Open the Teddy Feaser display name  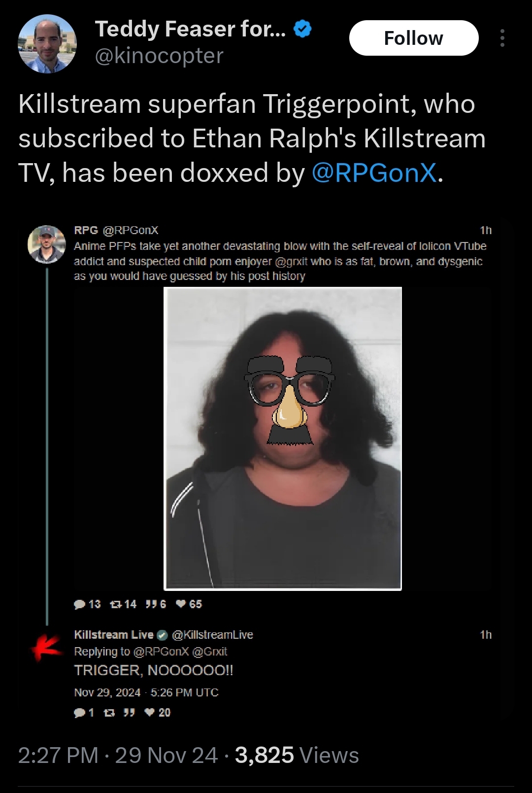pos(190,29)
